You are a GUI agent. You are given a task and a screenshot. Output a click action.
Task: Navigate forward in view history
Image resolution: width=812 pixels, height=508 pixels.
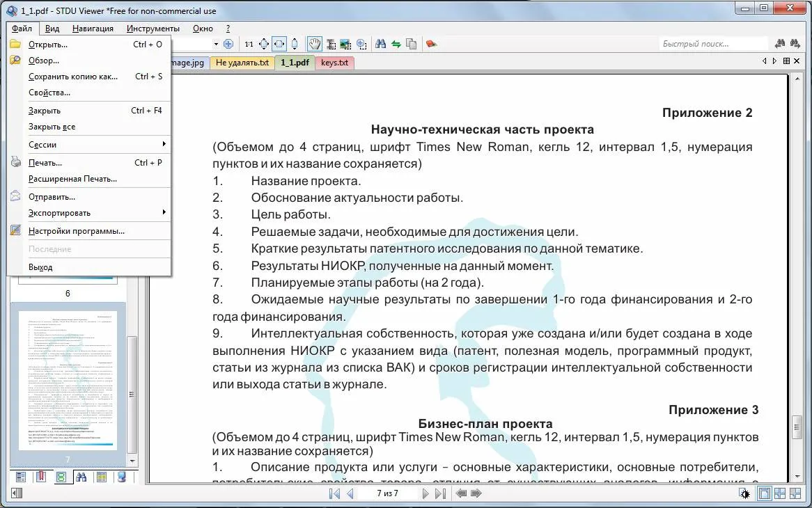pyautogui.click(x=476, y=493)
